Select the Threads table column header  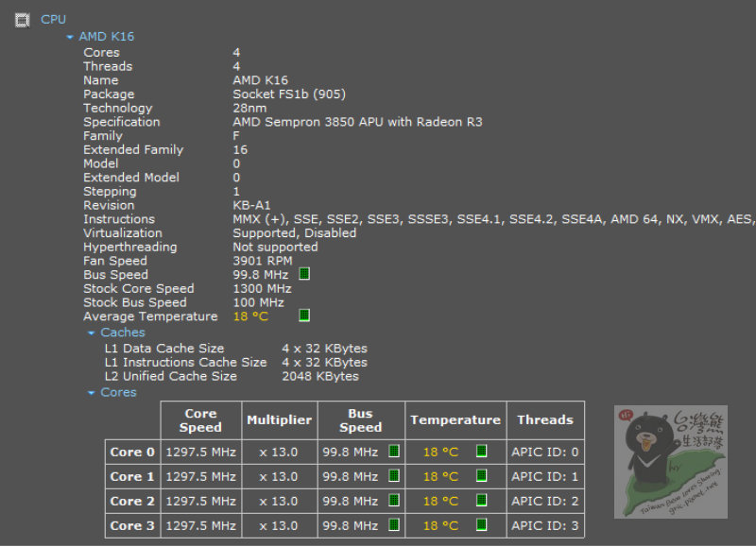[545, 420]
